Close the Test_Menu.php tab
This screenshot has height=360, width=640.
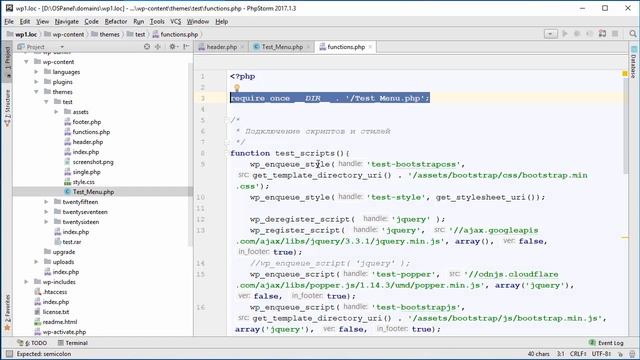pyautogui.click(x=308, y=47)
